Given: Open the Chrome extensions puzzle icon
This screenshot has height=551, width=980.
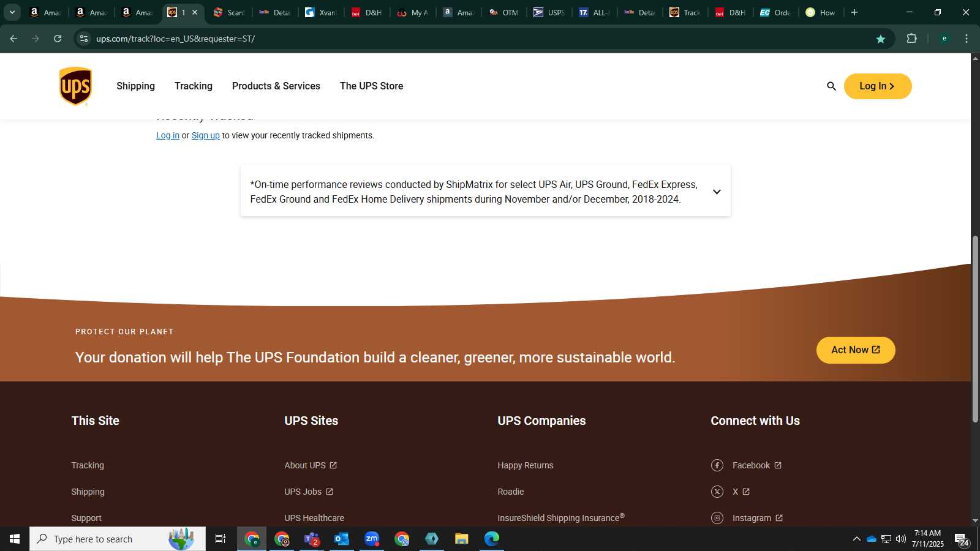Looking at the screenshot, I should pyautogui.click(x=912, y=39).
